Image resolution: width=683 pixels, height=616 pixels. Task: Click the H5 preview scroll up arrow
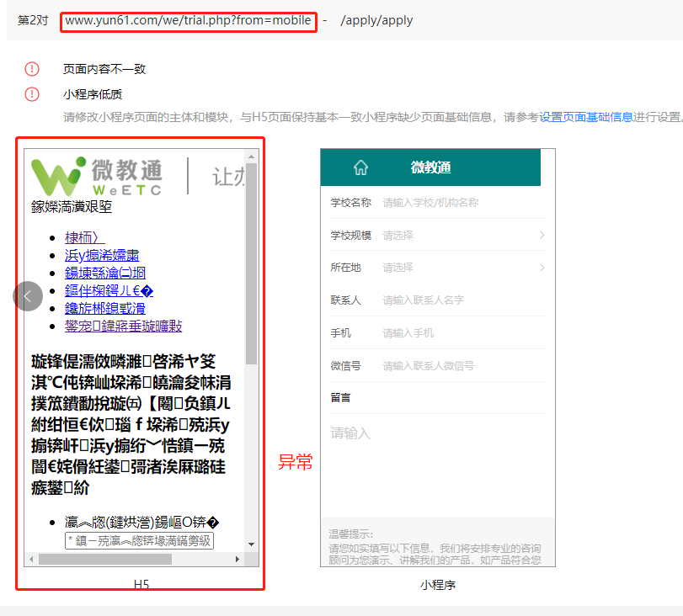click(x=251, y=157)
